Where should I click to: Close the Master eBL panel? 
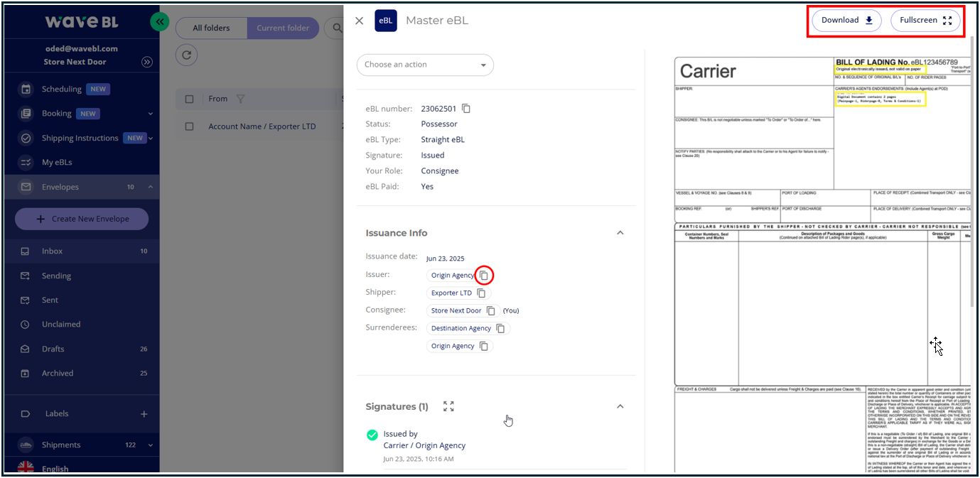click(359, 21)
